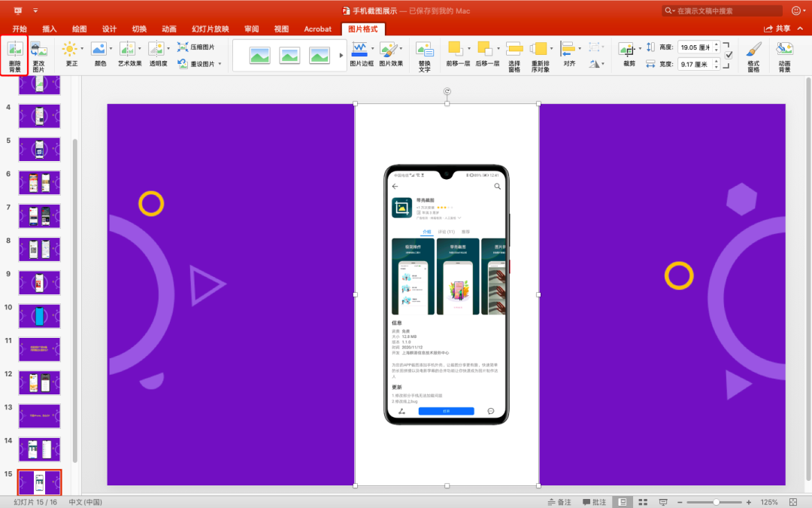This screenshot has height=508, width=812.
Task: Select slide 13 thumbnail
Action: click(39, 415)
